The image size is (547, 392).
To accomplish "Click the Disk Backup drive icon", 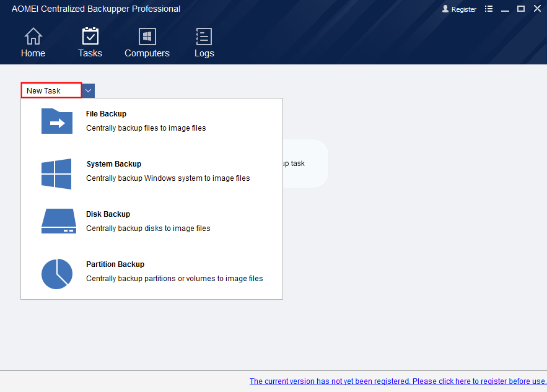I will [x=59, y=221].
